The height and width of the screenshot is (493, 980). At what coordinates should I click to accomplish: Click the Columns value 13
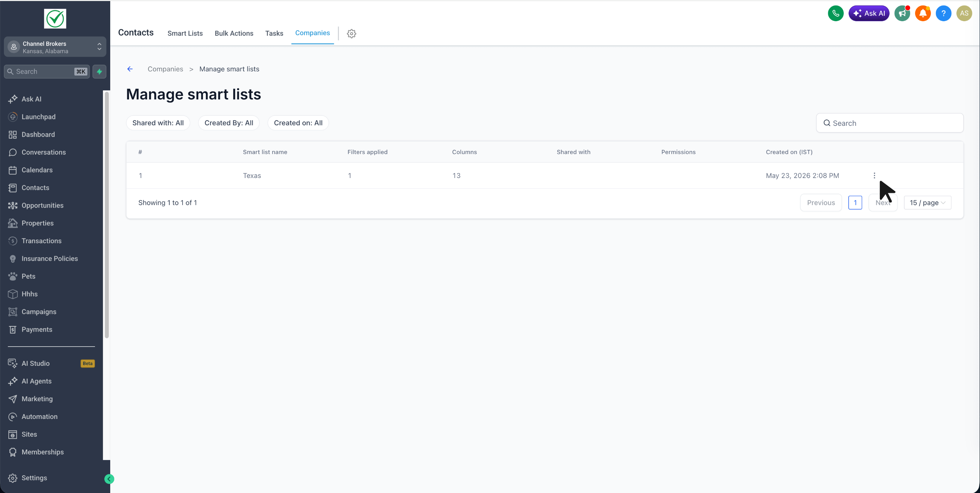[456, 175]
